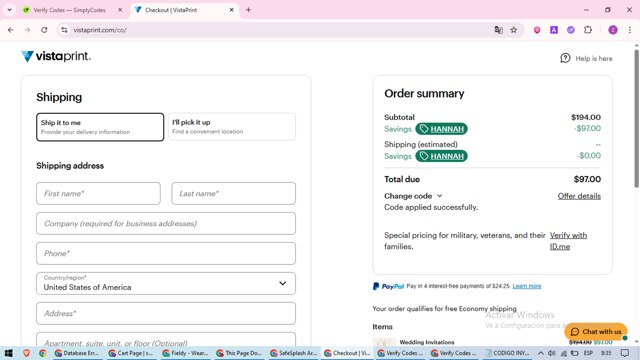Open the Help is here icon
This screenshot has height=360, width=640.
click(565, 58)
